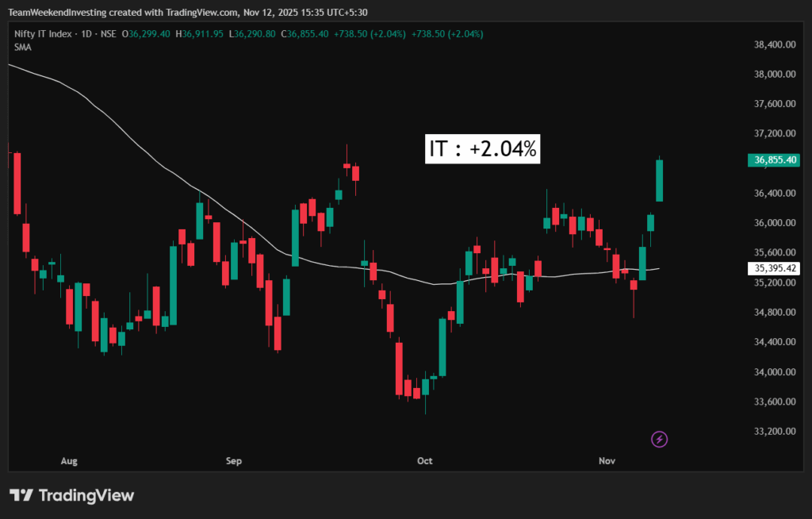Image resolution: width=812 pixels, height=519 pixels.
Task: Click the purple lightning bolt icon
Action: tap(659, 439)
